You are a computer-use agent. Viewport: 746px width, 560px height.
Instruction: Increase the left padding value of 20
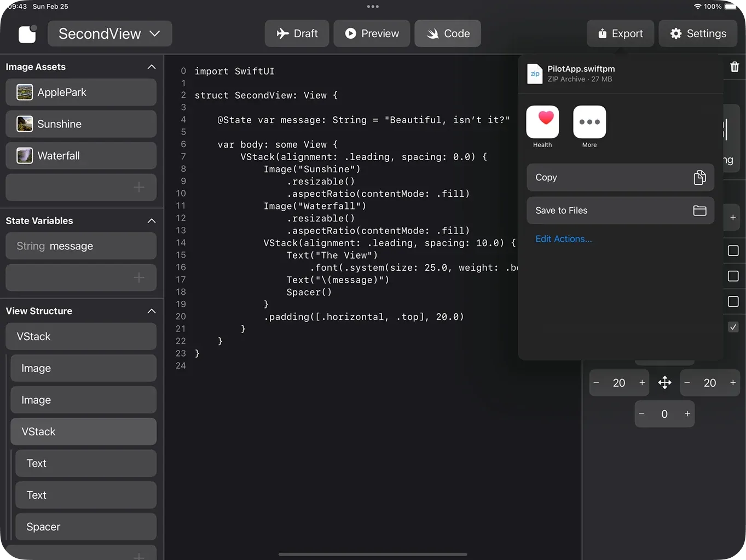pyautogui.click(x=642, y=383)
